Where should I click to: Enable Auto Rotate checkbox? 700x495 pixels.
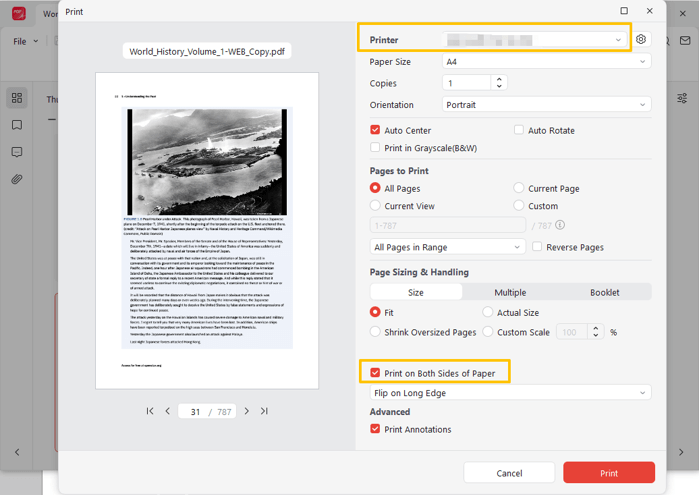click(x=518, y=130)
